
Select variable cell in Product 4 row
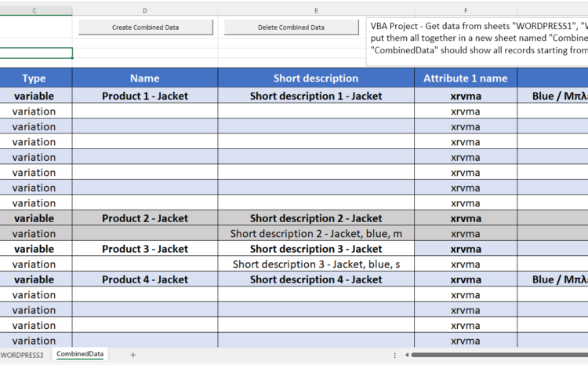[34, 279]
